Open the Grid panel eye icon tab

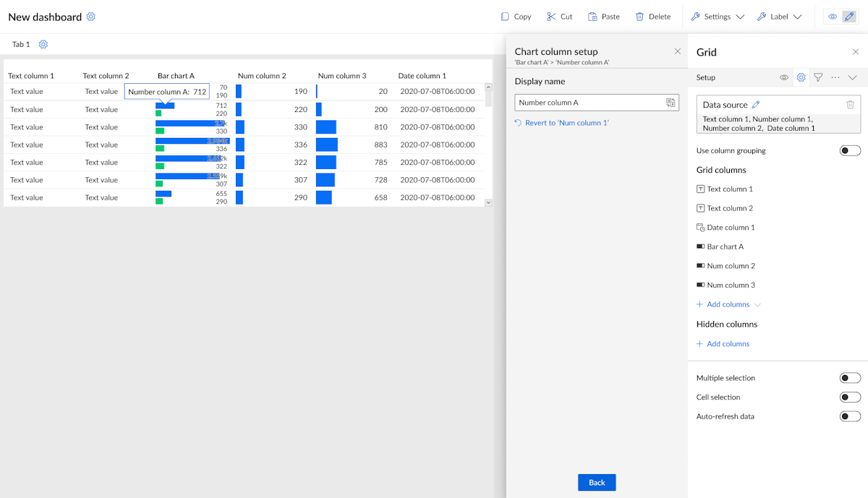point(784,77)
